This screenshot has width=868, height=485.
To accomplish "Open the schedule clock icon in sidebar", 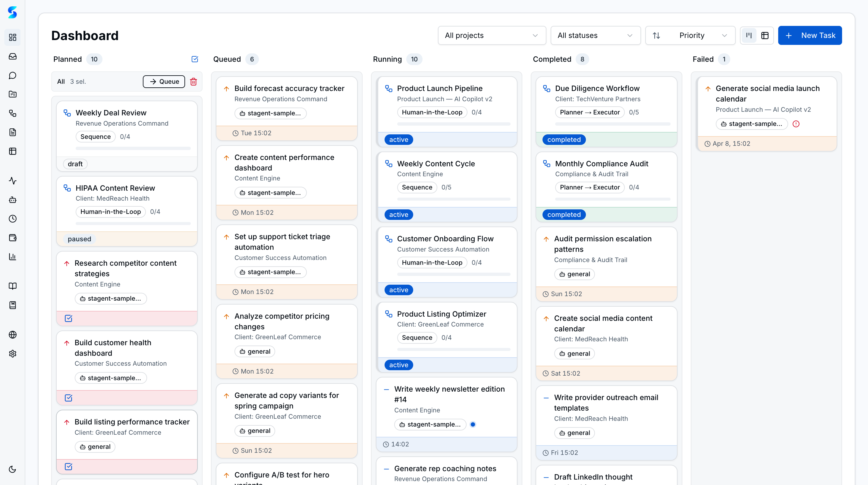I will 12,219.
